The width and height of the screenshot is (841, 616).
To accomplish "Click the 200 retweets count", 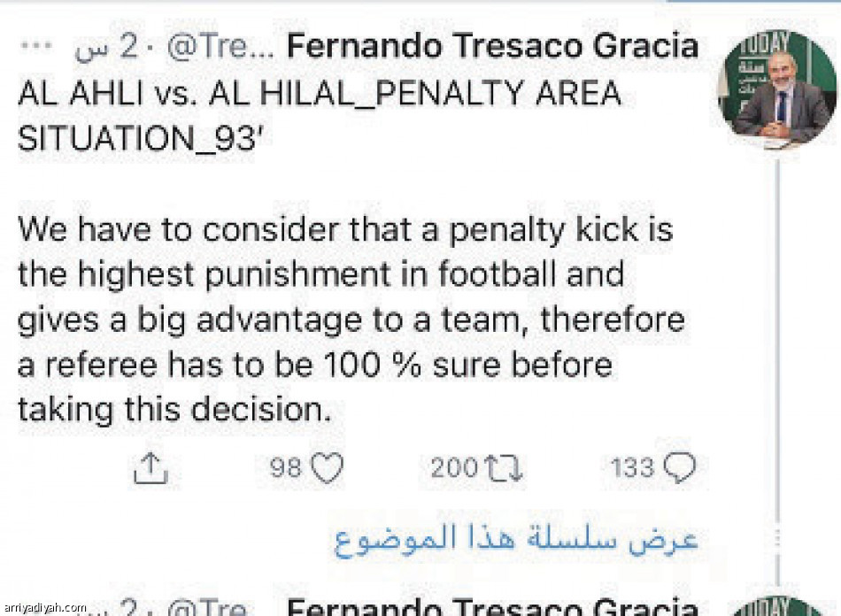I will [453, 467].
